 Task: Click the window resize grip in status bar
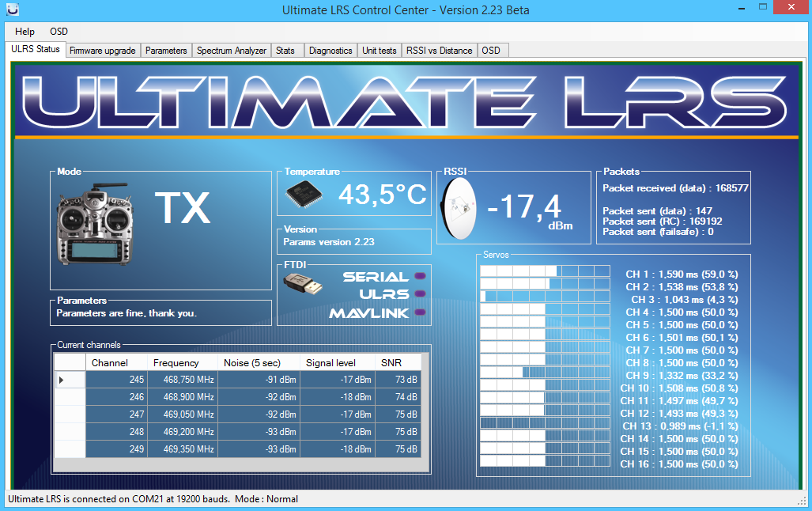803,501
